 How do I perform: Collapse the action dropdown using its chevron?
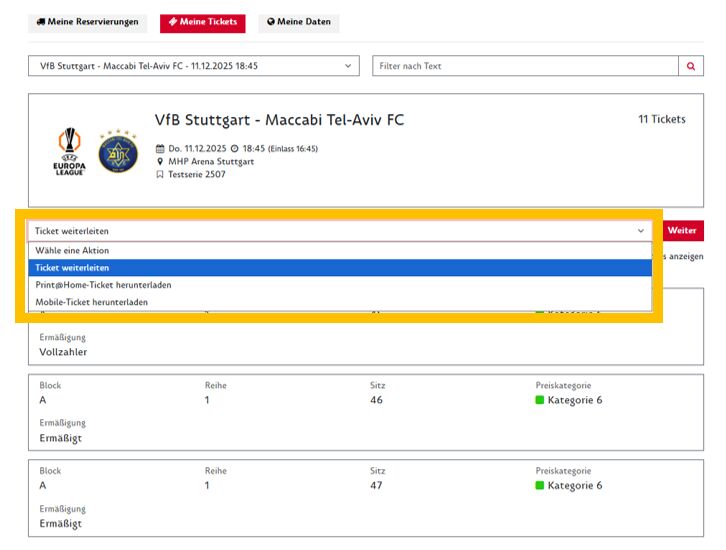(641, 231)
